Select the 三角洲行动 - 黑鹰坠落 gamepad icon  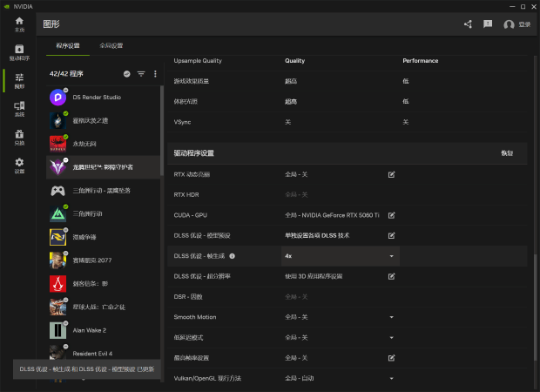coord(57,191)
